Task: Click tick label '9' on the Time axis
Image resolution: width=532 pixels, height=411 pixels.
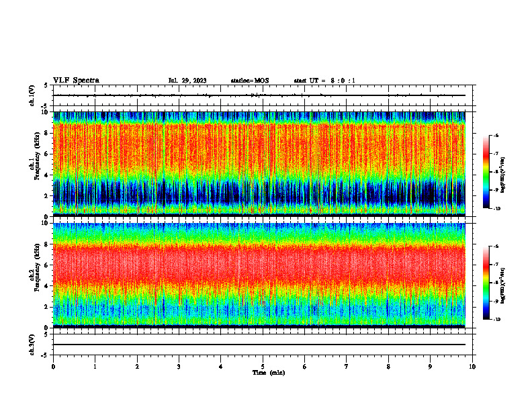Action: coord(430,367)
